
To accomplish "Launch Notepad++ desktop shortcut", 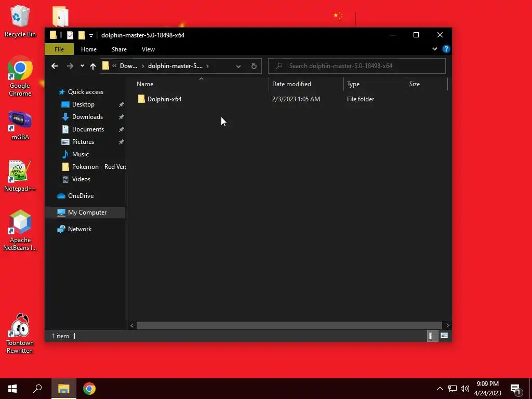I will pyautogui.click(x=20, y=176).
